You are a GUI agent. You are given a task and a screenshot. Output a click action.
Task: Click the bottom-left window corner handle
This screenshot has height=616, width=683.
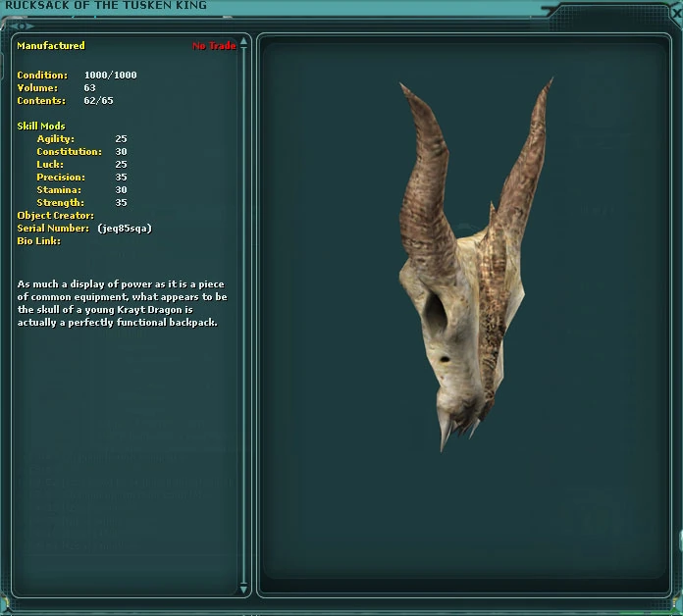click(5, 610)
